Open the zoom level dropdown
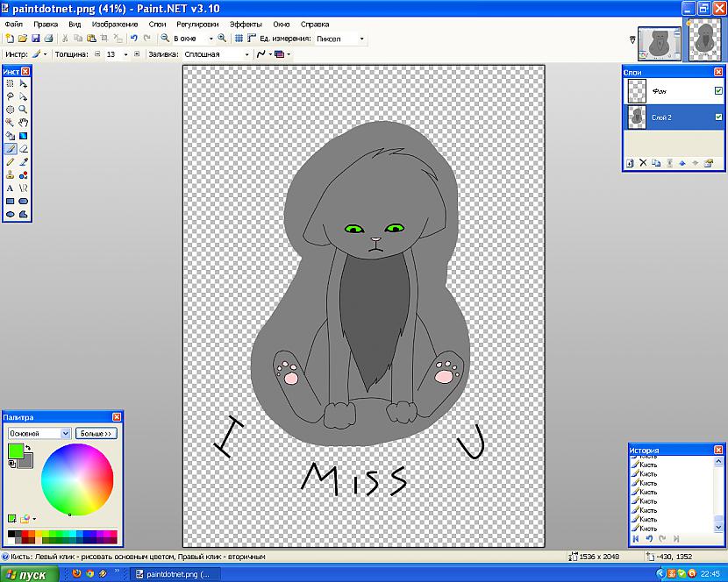728x582 pixels. [x=211, y=39]
